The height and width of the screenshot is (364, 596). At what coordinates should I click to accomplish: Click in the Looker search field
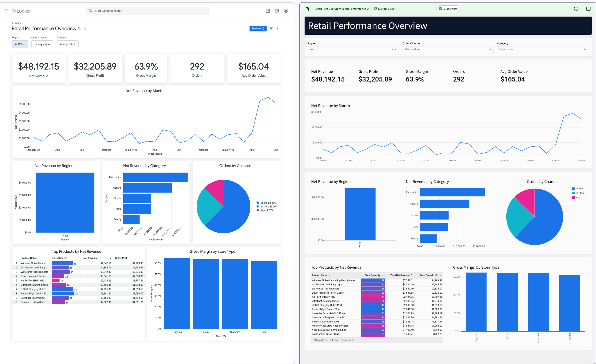pyautogui.click(x=148, y=11)
